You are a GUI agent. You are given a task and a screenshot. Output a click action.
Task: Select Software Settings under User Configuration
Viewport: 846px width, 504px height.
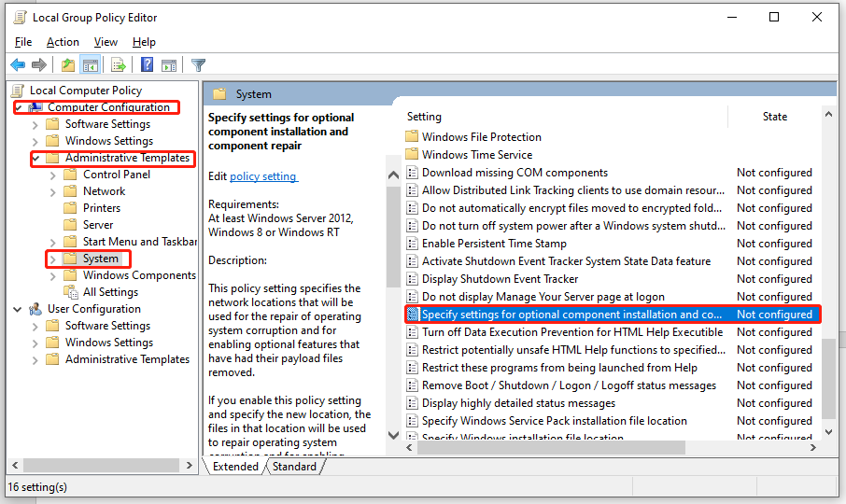[x=108, y=326]
